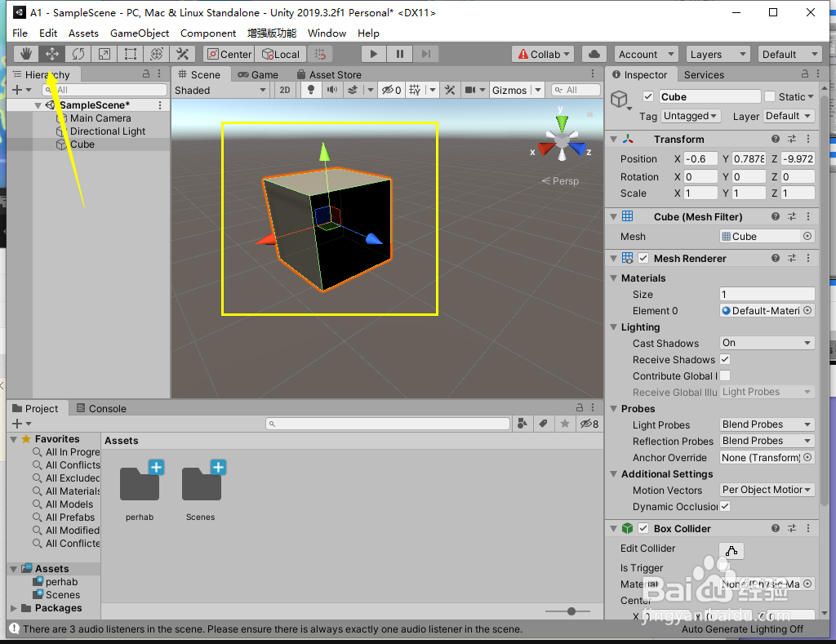Viewport: 836px width, 644px height.
Task: Toggle scene visibility hidden objects counter
Action: click(x=392, y=90)
